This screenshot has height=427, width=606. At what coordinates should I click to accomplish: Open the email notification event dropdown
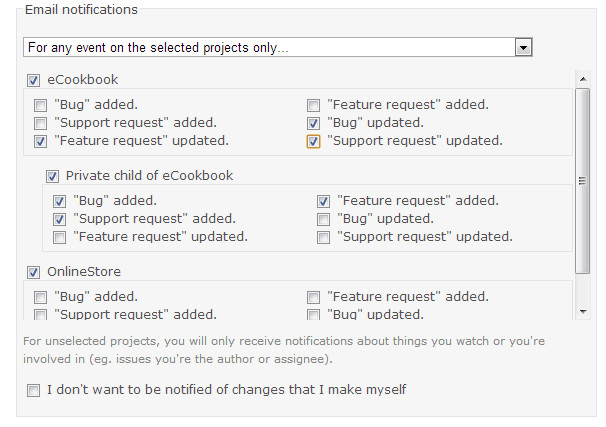click(277, 48)
